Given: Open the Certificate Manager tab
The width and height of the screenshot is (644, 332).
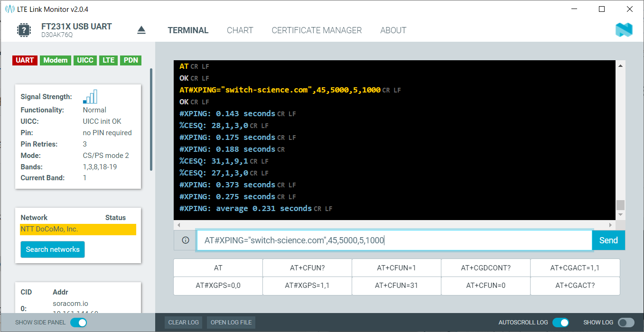Looking at the screenshot, I should pyautogui.click(x=317, y=30).
